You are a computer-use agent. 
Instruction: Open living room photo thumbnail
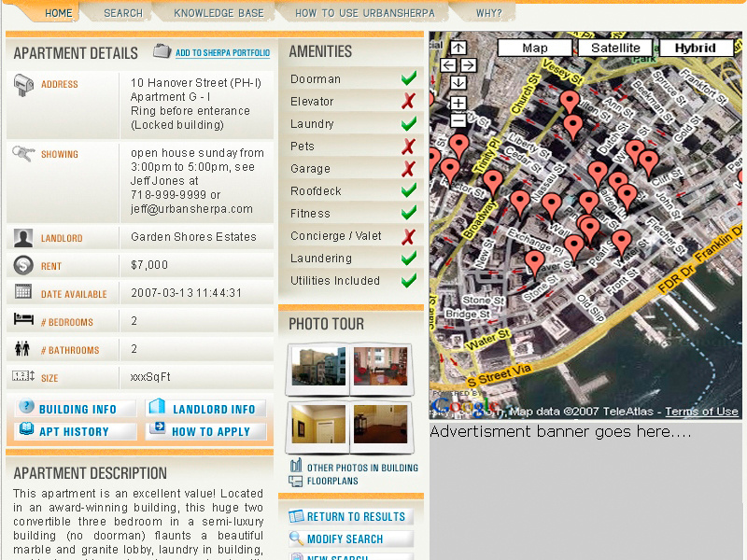click(x=380, y=366)
